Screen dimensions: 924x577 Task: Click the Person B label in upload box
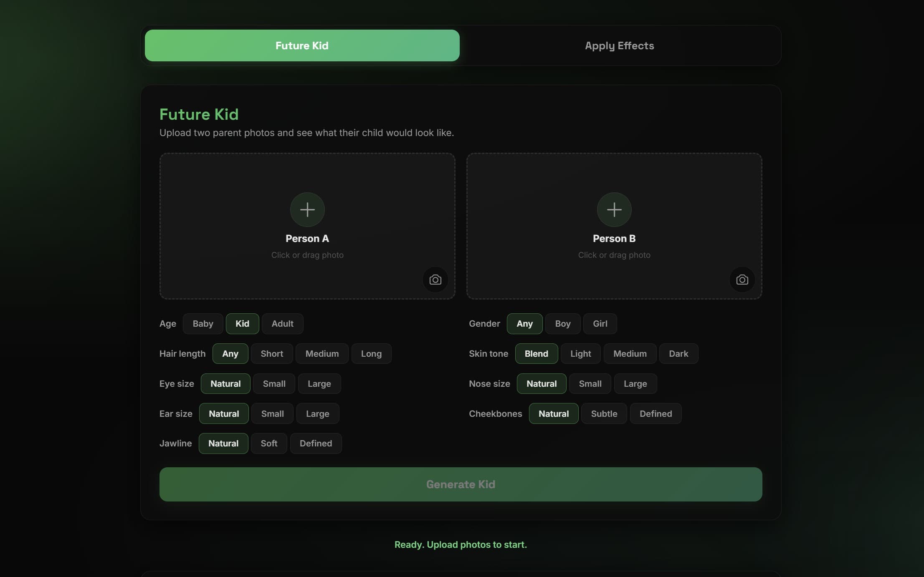[614, 239]
